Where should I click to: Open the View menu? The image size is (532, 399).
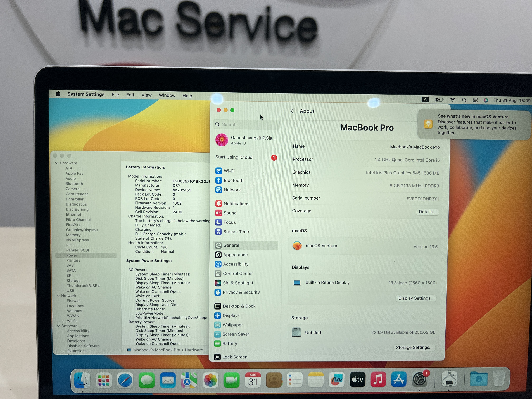pos(146,95)
